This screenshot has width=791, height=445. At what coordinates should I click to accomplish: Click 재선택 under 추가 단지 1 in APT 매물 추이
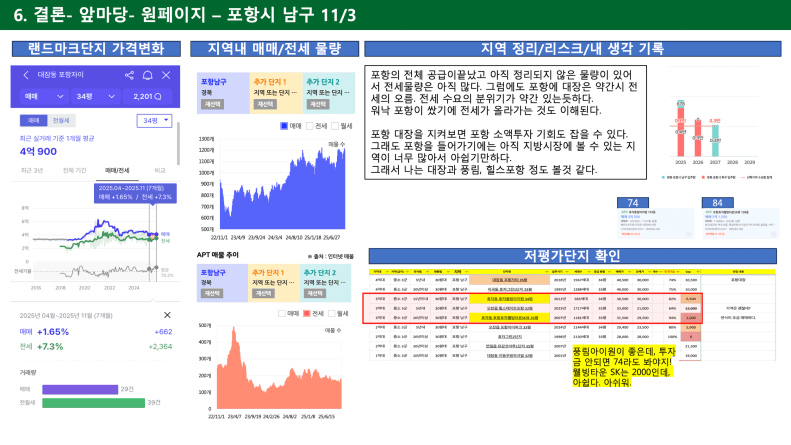(x=264, y=293)
